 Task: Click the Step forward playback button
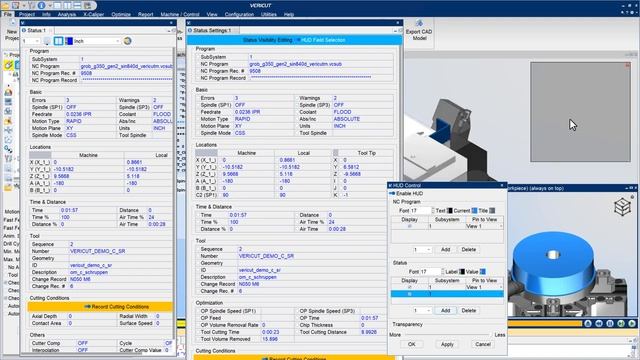(621, 324)
